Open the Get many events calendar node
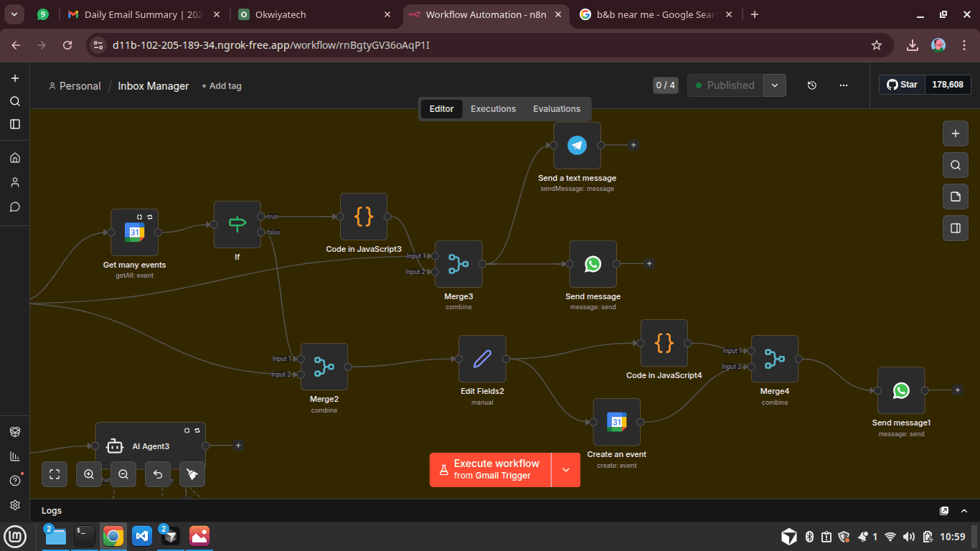Screen dimensions: 980x551 coord(134,232)
